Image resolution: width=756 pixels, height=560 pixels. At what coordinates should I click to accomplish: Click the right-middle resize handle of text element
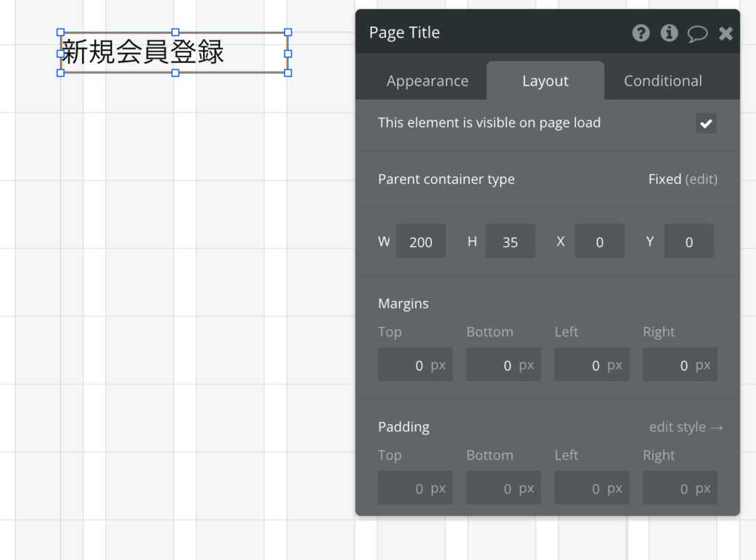pyautogui.click(x=288, y=54)
